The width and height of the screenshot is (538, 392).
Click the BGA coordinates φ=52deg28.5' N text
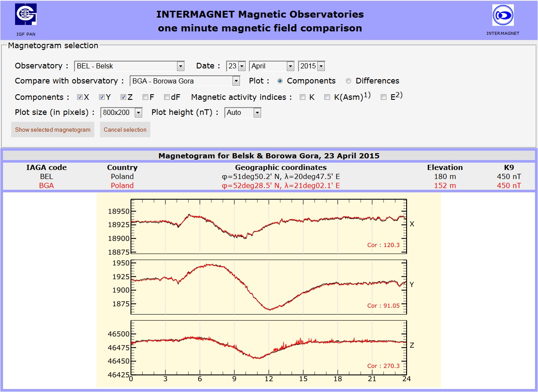[x=281, y=185]
